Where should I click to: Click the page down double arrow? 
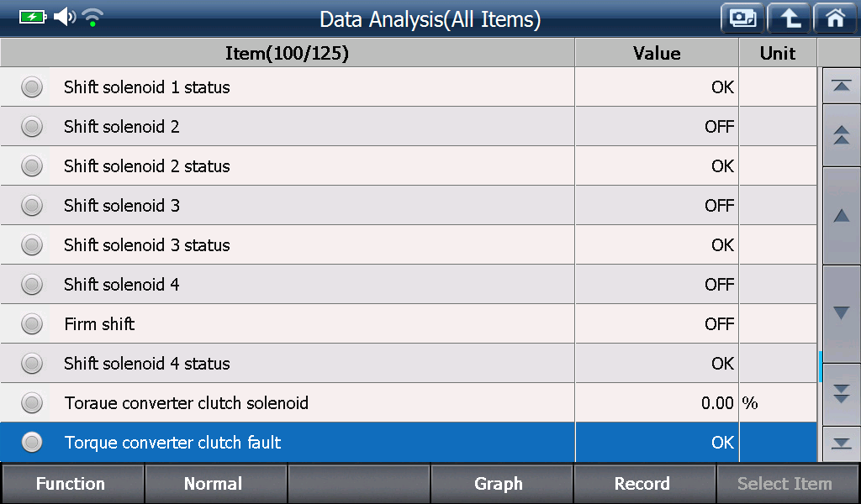pyautogui.click(x=841, y=394)
